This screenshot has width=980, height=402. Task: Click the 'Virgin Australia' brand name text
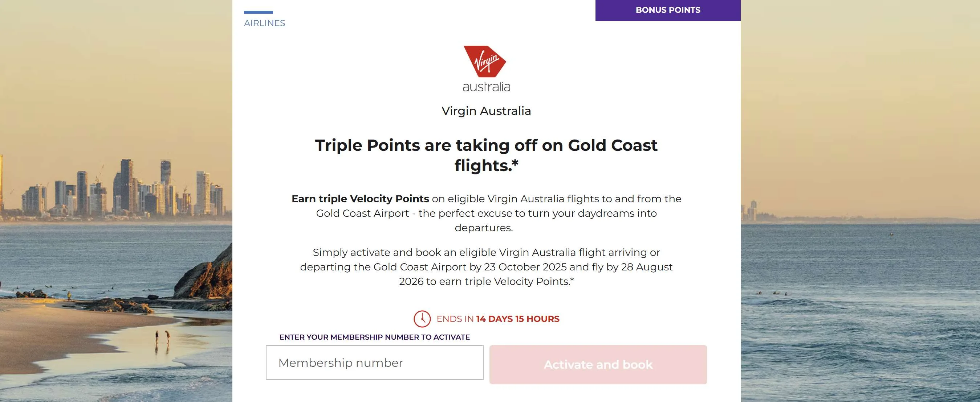coord(486,111)
